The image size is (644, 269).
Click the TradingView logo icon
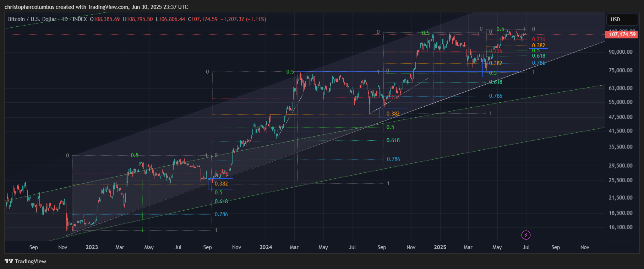coord(9,261)
